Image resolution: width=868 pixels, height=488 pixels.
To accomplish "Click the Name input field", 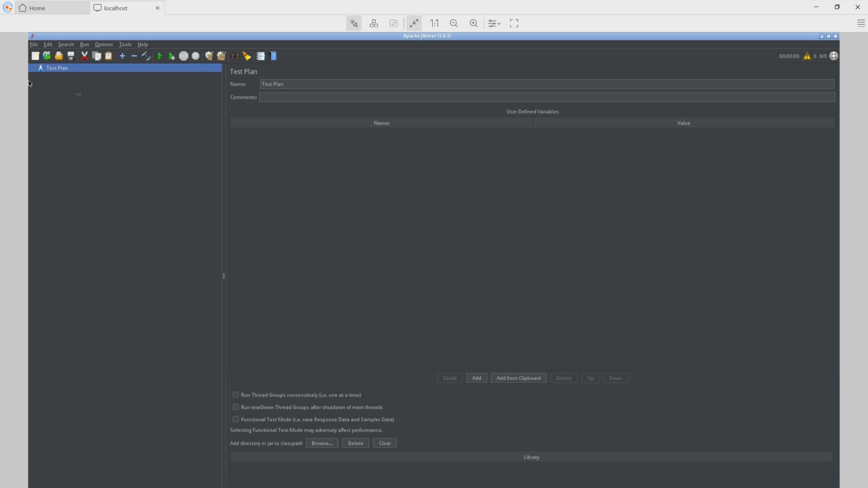I will coord(547,84).
